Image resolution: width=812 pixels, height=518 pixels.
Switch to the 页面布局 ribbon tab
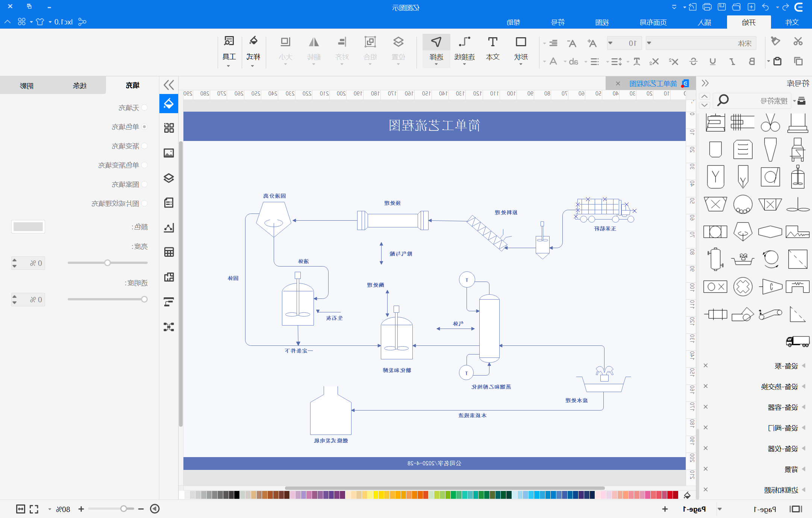[653, 22]
